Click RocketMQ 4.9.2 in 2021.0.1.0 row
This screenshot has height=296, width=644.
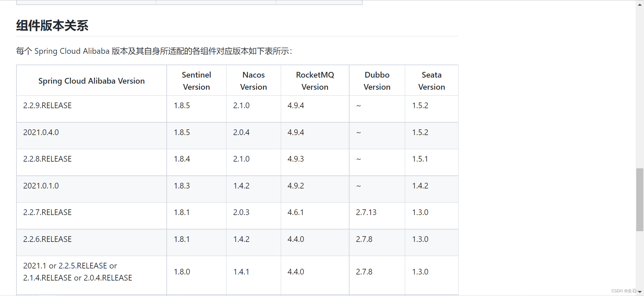[x=296, y=186]
